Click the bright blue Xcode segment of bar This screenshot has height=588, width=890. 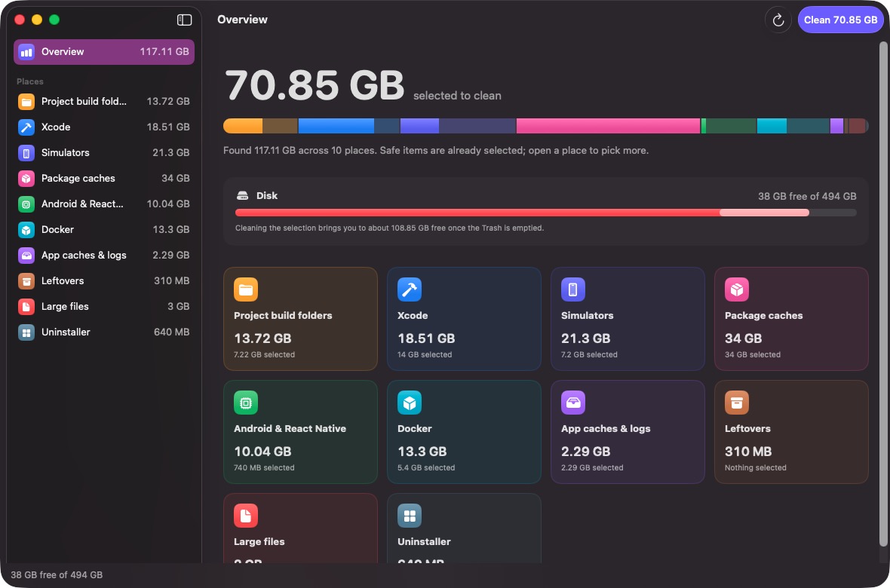(x=336, y=126)
